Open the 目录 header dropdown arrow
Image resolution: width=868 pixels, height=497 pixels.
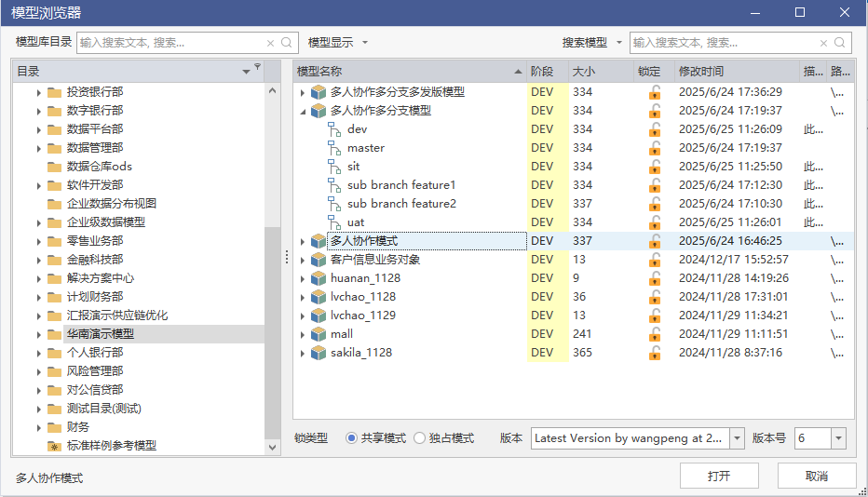(x=247, y=72)
